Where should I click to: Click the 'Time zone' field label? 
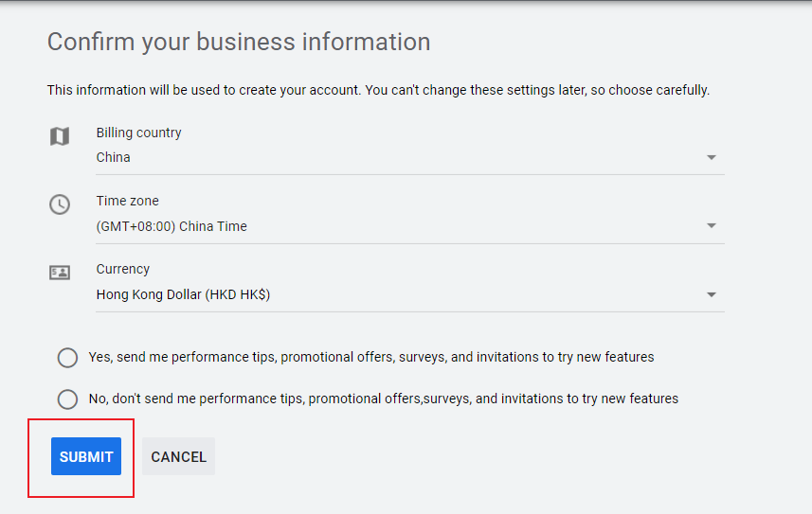(127, 201)
